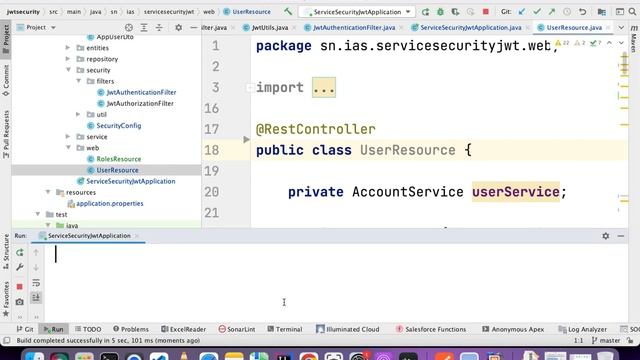Open run configuration dropdown ServiceSecurityJwtApplication
640x360 pixels.
(x=358, y=12)
